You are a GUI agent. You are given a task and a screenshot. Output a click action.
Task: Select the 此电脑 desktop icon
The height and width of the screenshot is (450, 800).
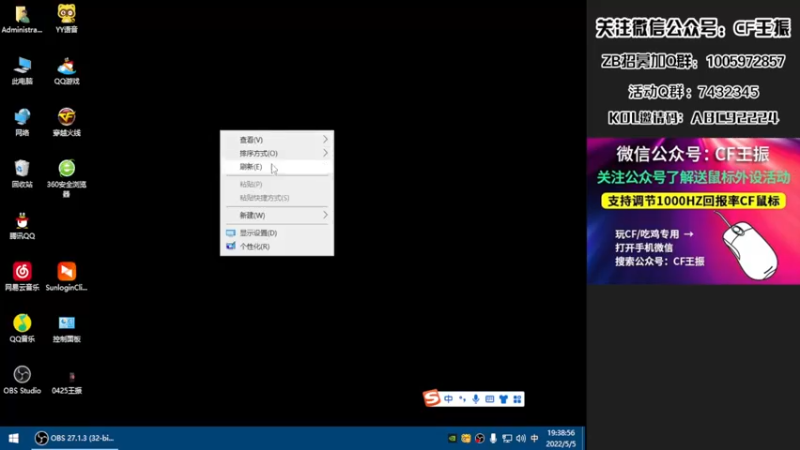tap(22, 71)
